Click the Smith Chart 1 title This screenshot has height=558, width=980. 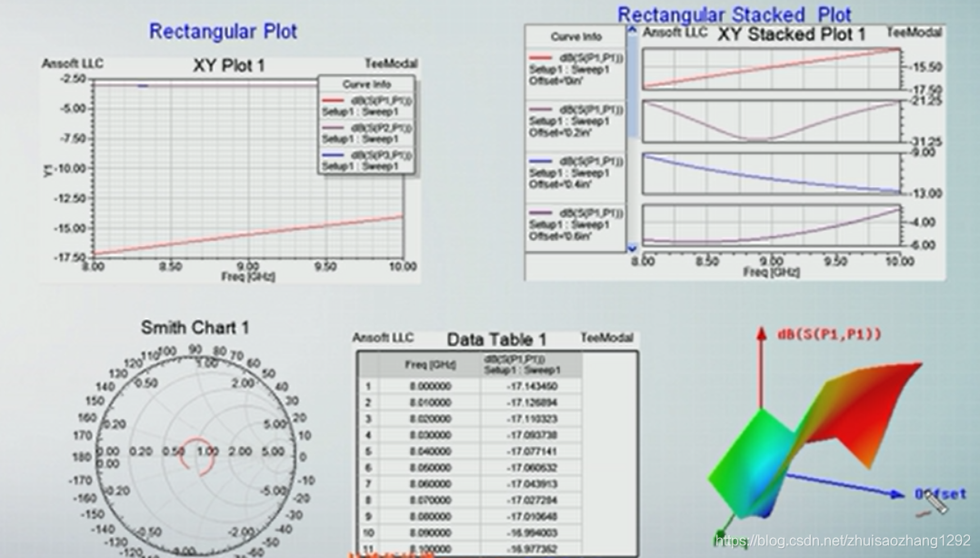[x=195, y=327]
